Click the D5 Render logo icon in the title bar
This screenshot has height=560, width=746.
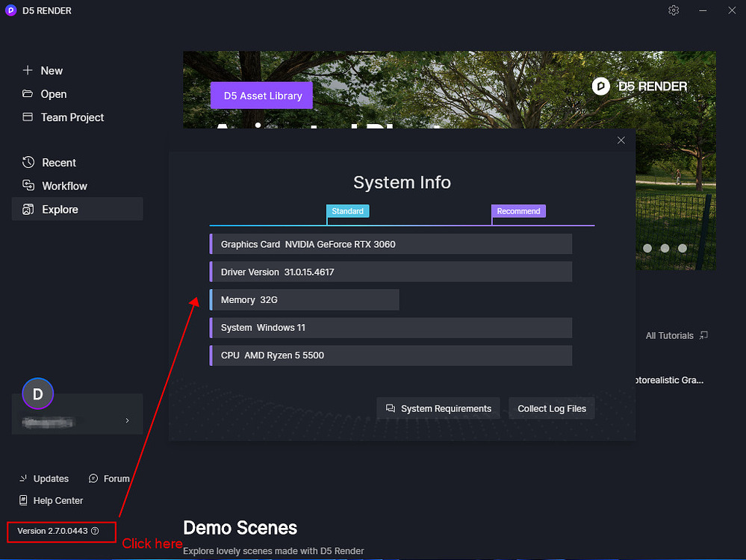(x=10, y=10)
